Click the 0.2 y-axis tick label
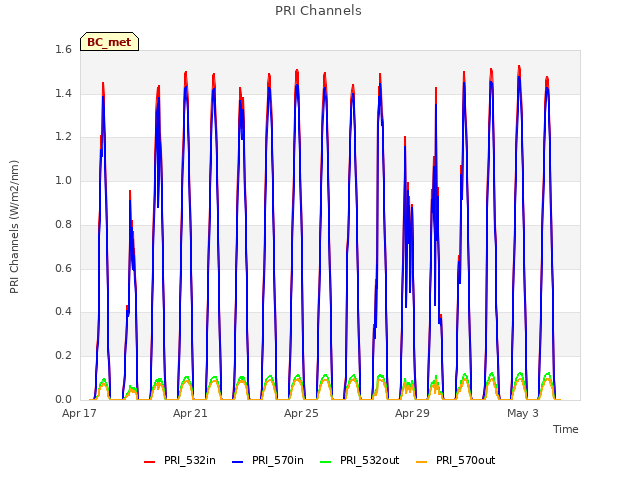This screenshot has width=640, height=480. click(63, 356)
